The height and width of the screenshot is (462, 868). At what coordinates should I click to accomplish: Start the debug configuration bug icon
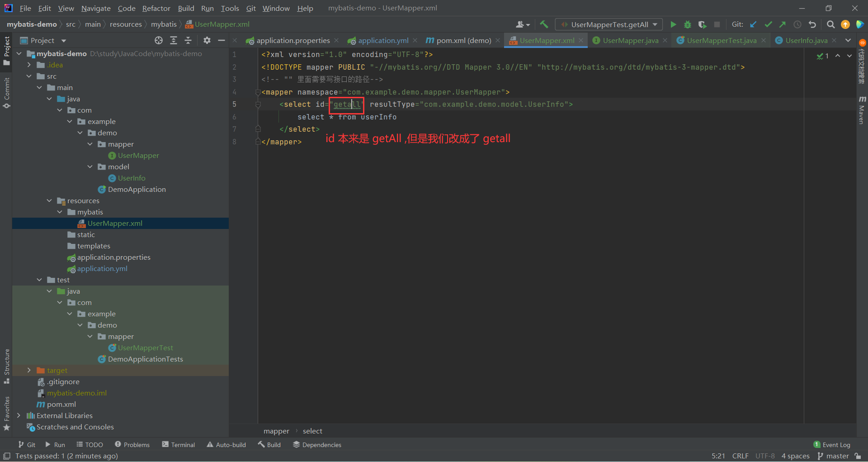(688, 24)
